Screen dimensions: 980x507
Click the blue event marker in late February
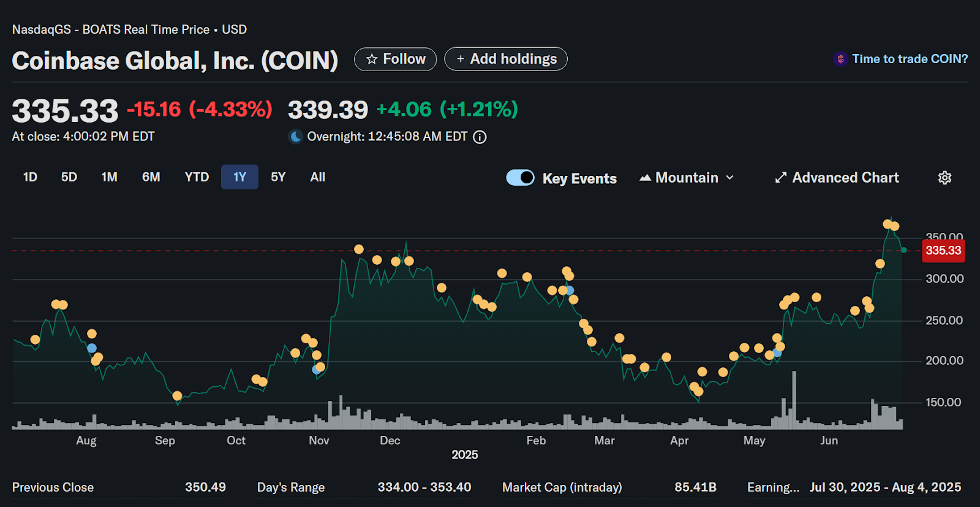pos(570,291)
